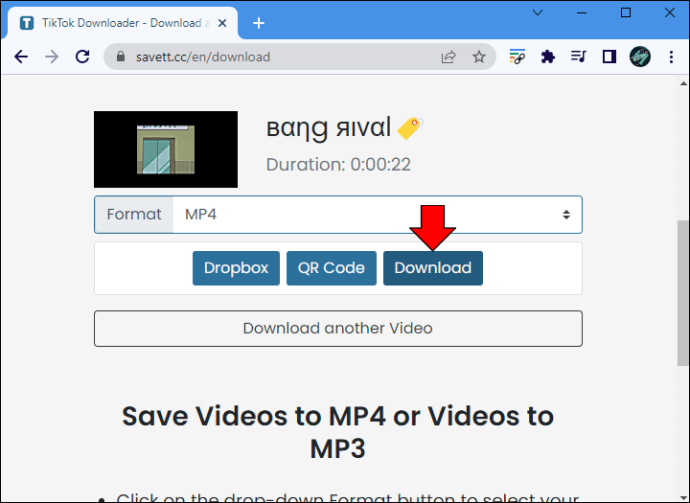Click Download another Video

(x=338, y=328)
